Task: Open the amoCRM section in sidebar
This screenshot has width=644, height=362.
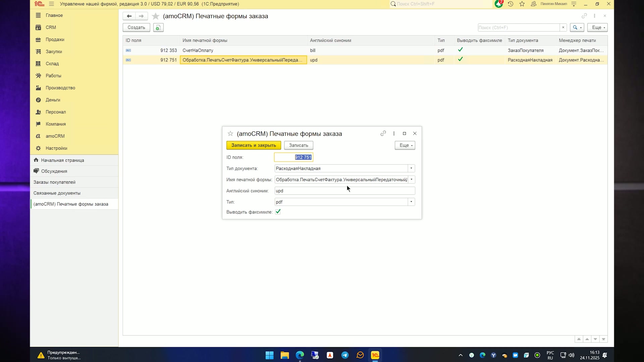Action: (55, 136)
